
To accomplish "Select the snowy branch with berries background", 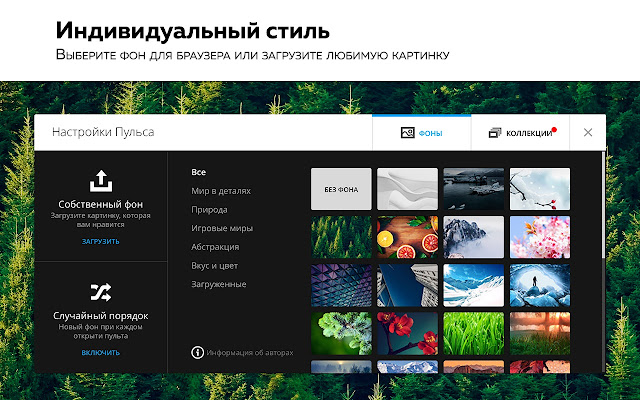I will coord(540,189).
